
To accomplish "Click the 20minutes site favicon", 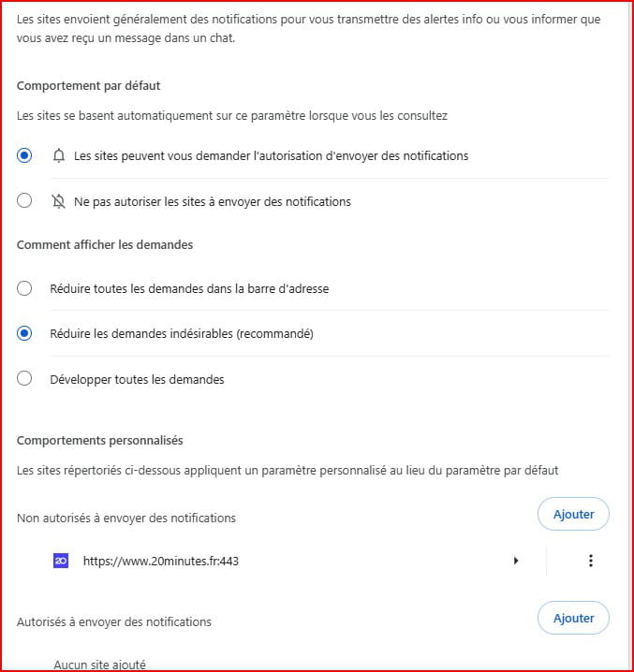I will click(x=61, y=561).
